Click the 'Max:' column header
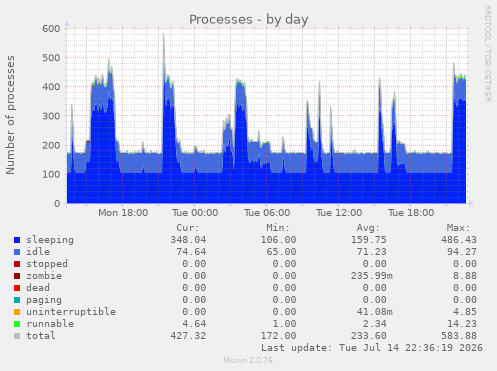The image size is (497, 371). 458,228
